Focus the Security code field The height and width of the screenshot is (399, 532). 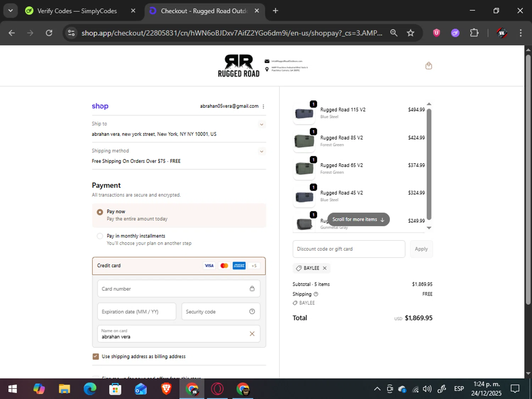click(x=221, y=311)
